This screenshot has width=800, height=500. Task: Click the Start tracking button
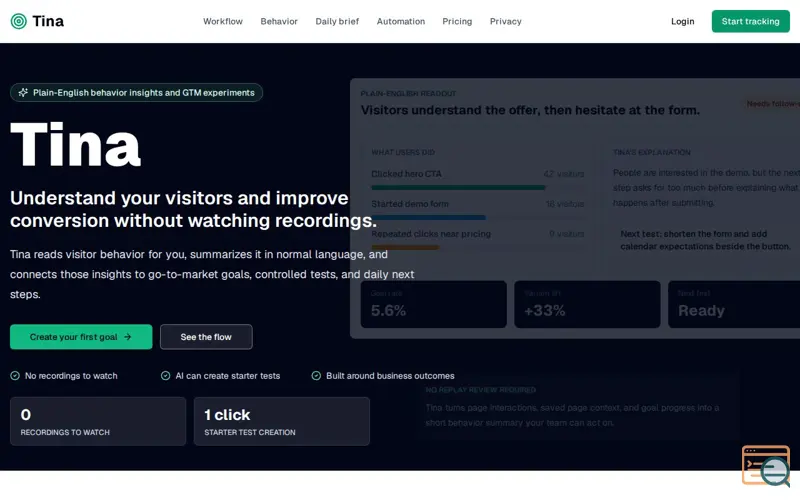[751, 21]
